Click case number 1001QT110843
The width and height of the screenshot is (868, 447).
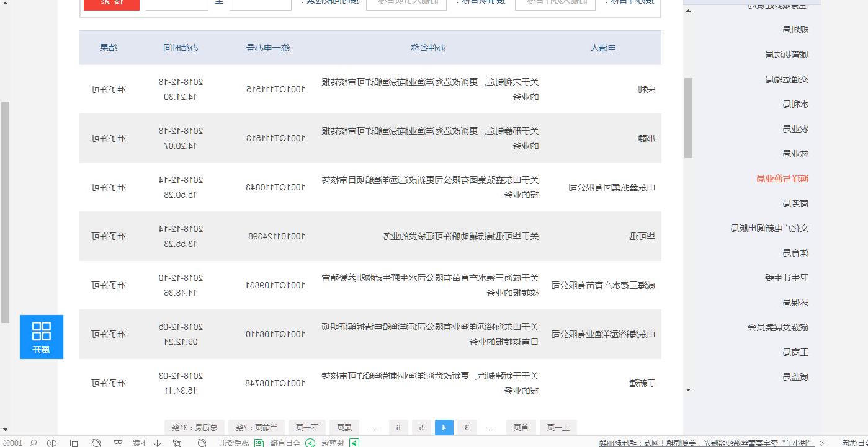275,187
